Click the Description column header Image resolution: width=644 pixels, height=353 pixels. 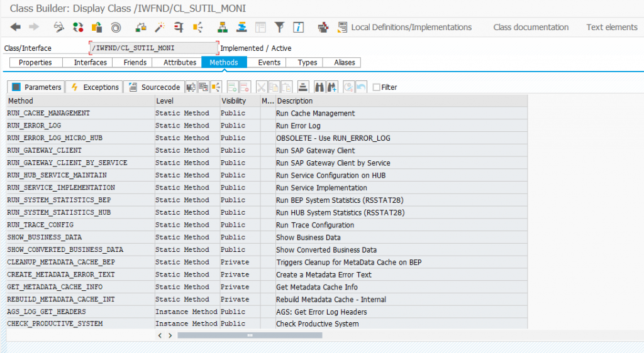point(401,101)
